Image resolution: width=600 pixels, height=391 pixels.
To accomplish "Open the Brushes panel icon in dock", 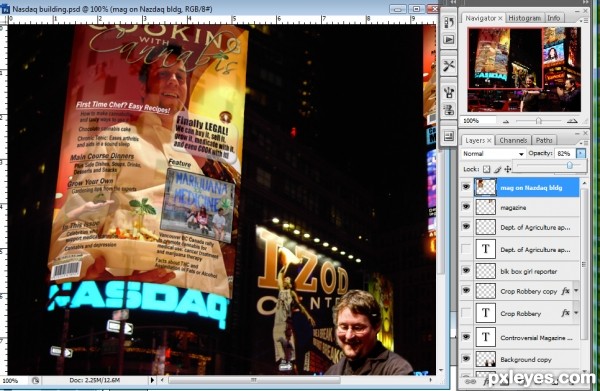I will [x=449, y=92].
